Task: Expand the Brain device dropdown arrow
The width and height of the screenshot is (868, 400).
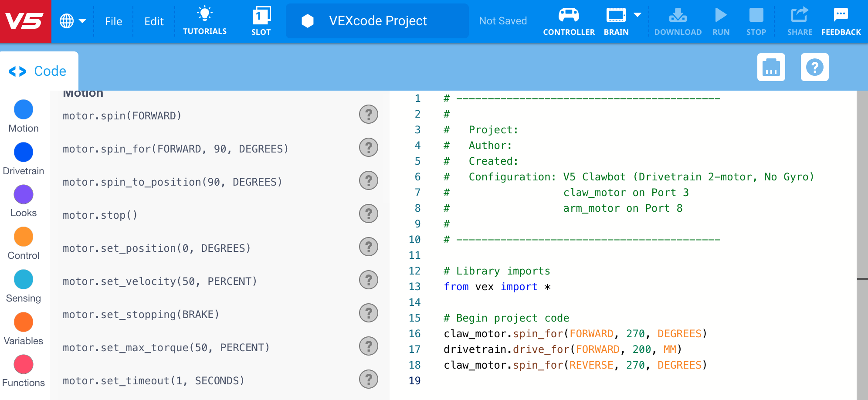Action: (637, 14)
